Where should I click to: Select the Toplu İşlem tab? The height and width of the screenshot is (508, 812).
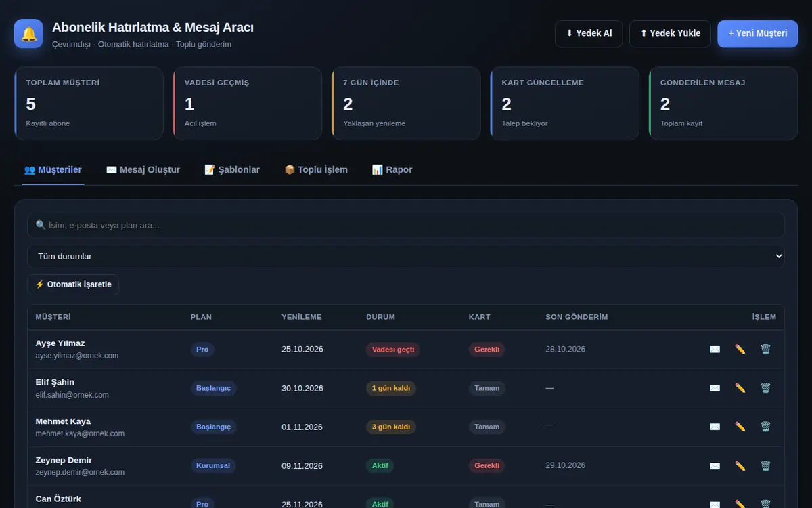point(316,170)
